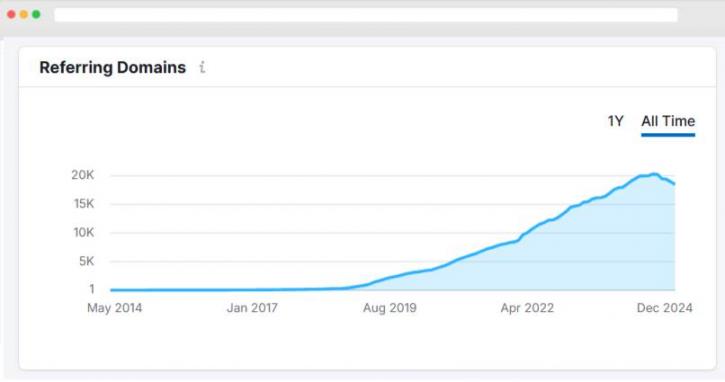Click the 10K y-axis label
This screenshot has width=725, height=382.
coord(84,232)
